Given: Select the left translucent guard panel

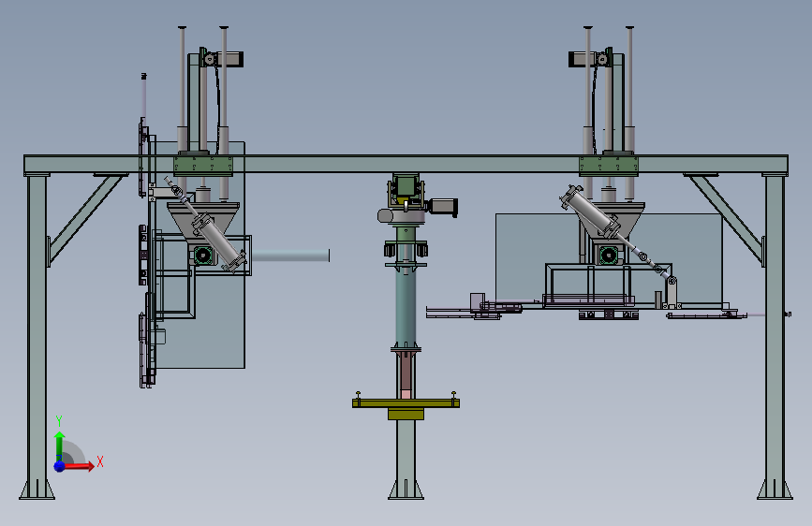Looking at the screenshot, I should pyautogui.click(x=217, y=321).
